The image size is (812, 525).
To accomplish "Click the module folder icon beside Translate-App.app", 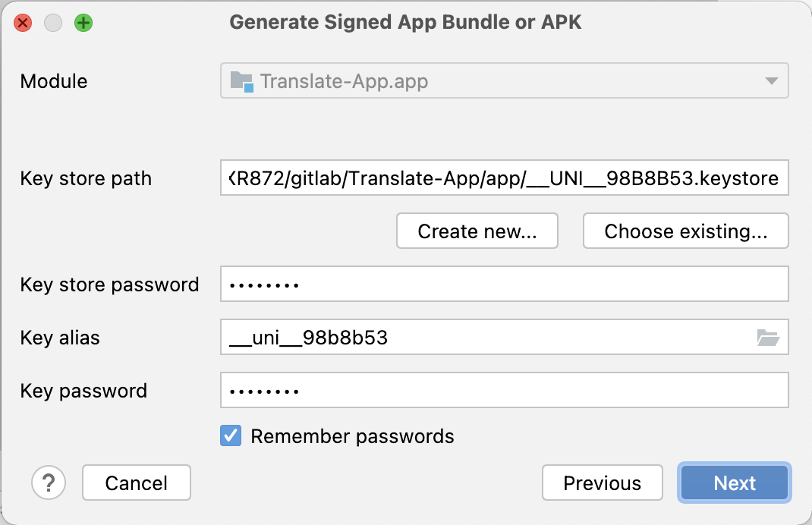I will point(241,81).
